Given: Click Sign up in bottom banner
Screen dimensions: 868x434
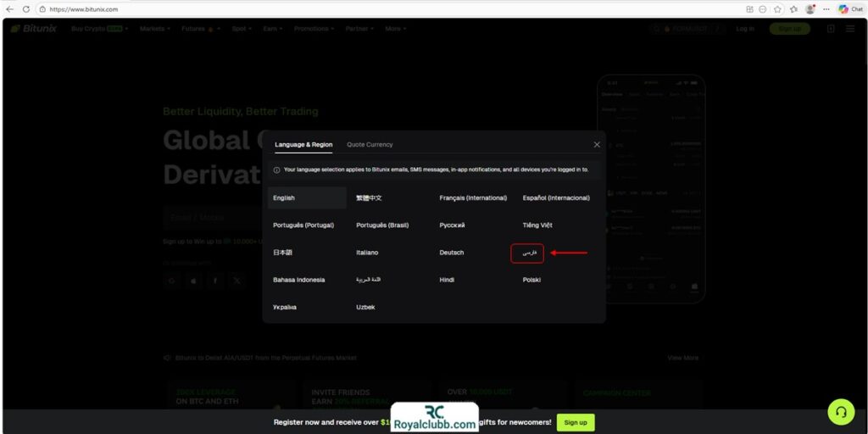Looking at the screenshot, I should coord(576,422).
